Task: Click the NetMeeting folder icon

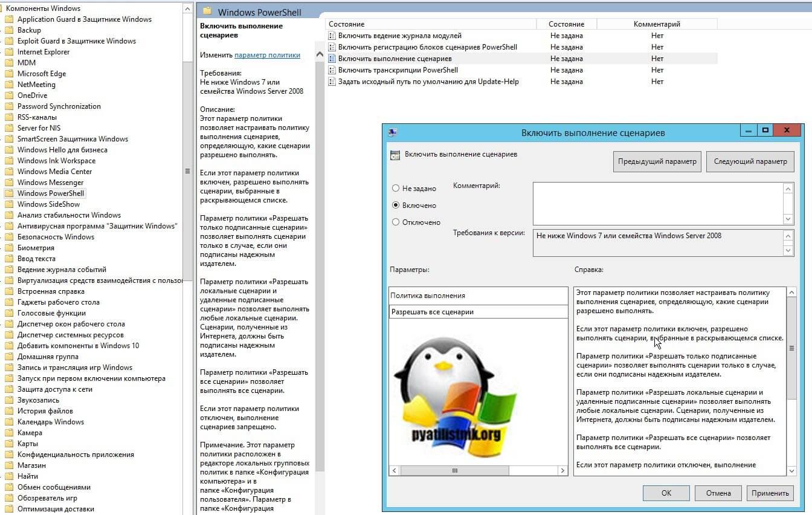Action: (8, 85)
